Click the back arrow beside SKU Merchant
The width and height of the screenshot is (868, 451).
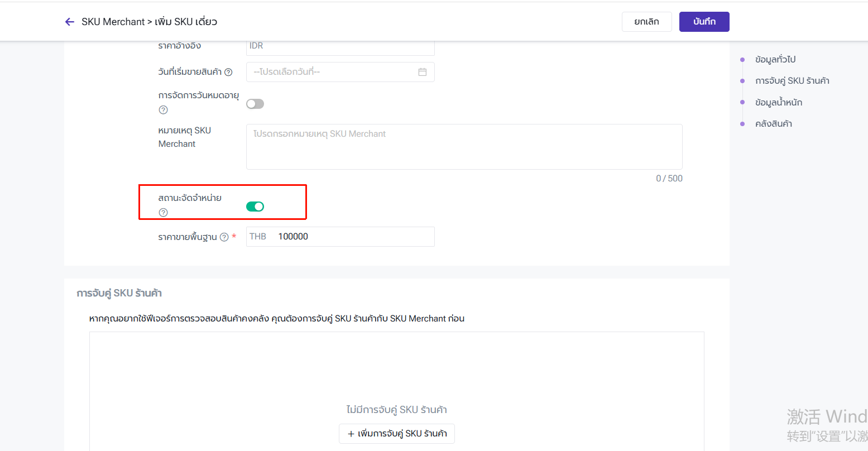[x=70, y=22]
